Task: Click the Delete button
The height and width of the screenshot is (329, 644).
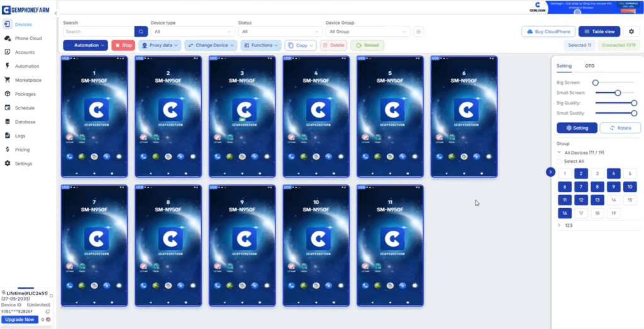Action: [333, 45]
